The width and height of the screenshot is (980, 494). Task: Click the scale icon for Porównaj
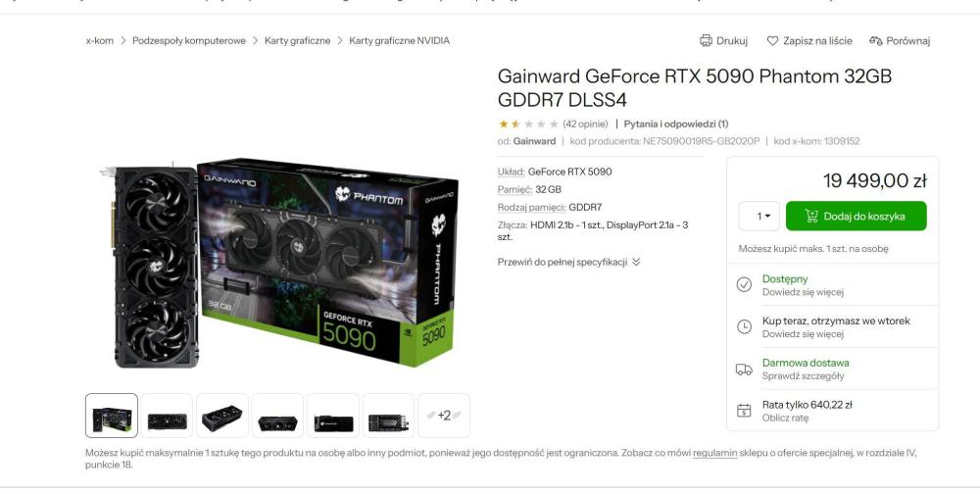(x=875, y=40)
